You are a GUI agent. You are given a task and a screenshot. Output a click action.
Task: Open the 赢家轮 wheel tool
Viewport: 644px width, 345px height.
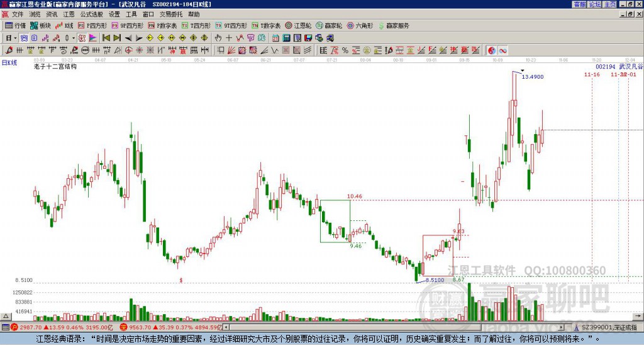(329, 25)
